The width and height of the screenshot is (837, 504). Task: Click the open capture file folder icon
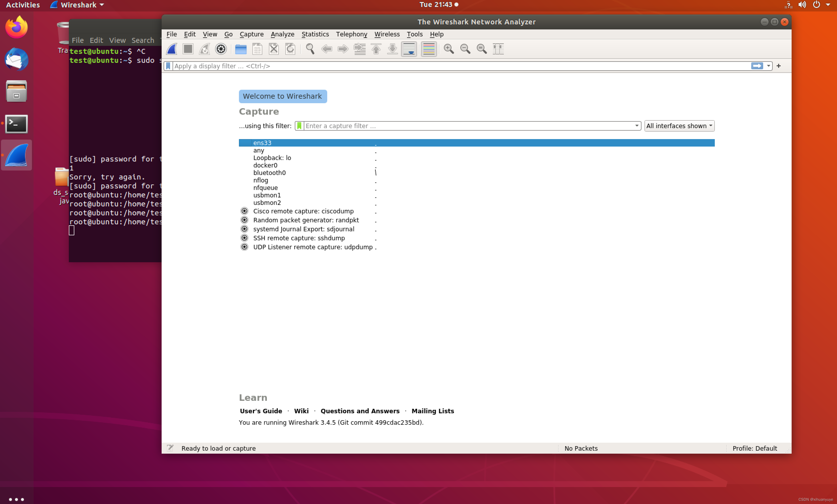(x=240, y=49)
